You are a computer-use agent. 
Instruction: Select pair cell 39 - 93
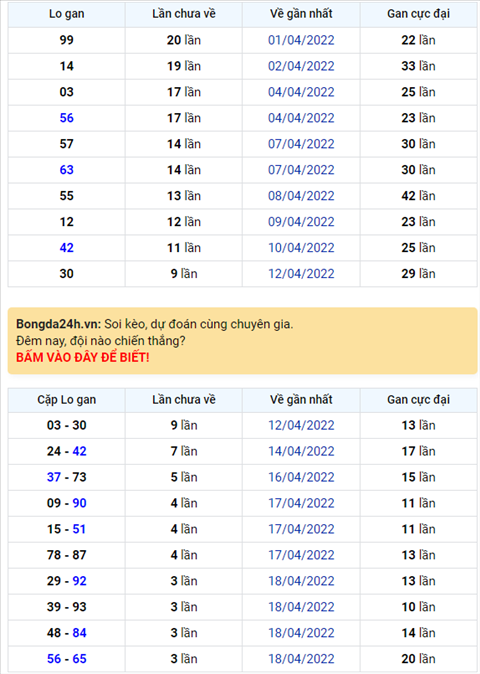[x=67, y=607]
